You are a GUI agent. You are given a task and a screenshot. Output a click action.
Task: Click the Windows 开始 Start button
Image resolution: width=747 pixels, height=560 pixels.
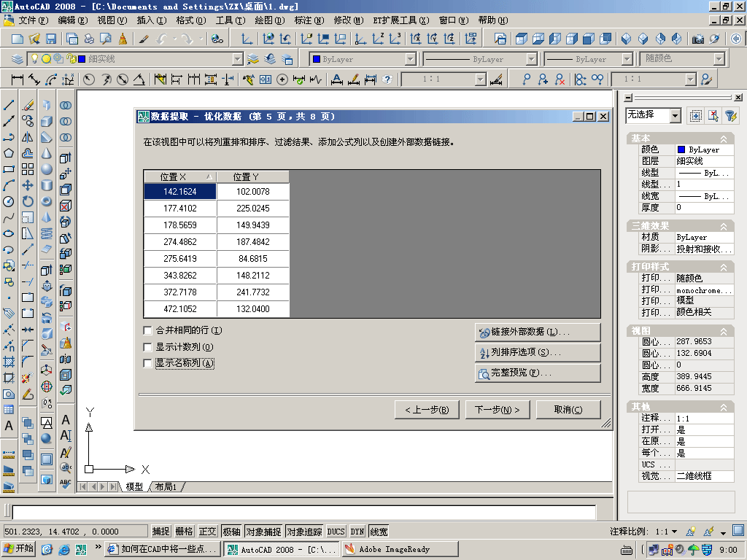coord(19,549)
